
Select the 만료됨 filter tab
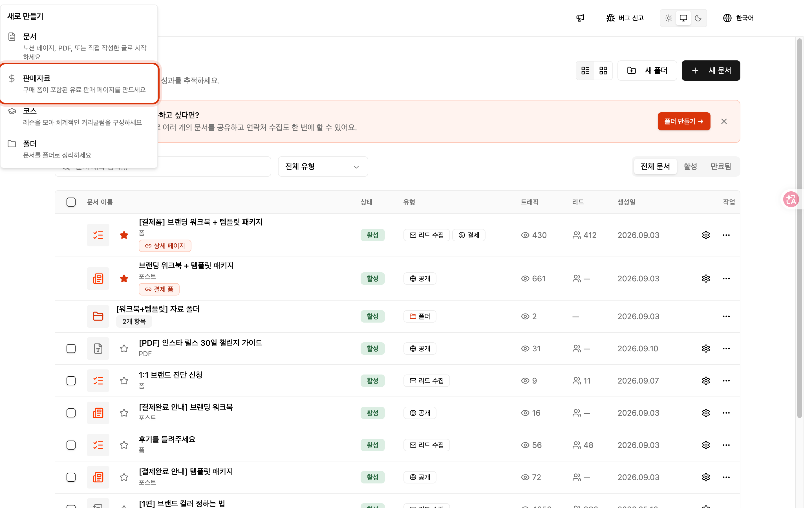coord(721,166)
